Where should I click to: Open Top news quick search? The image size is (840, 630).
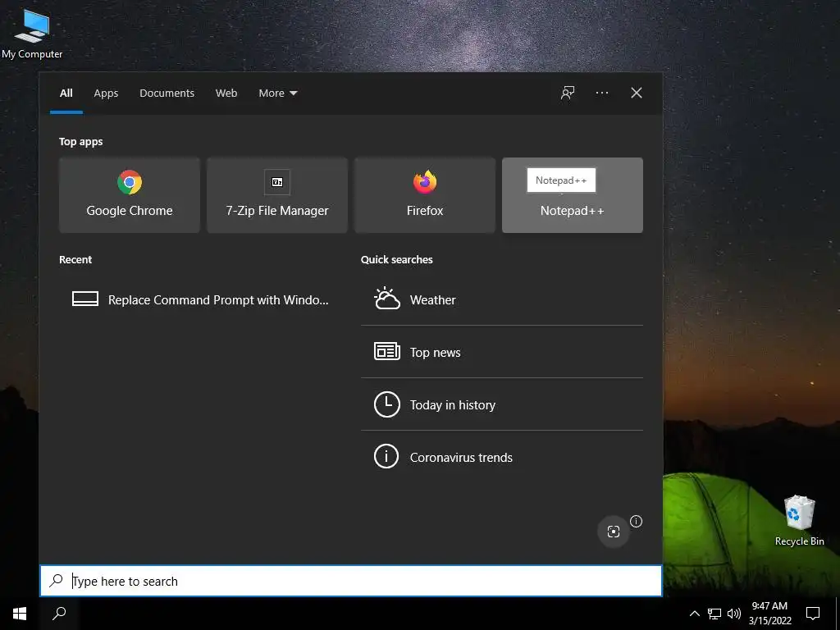tap(501, 352)
